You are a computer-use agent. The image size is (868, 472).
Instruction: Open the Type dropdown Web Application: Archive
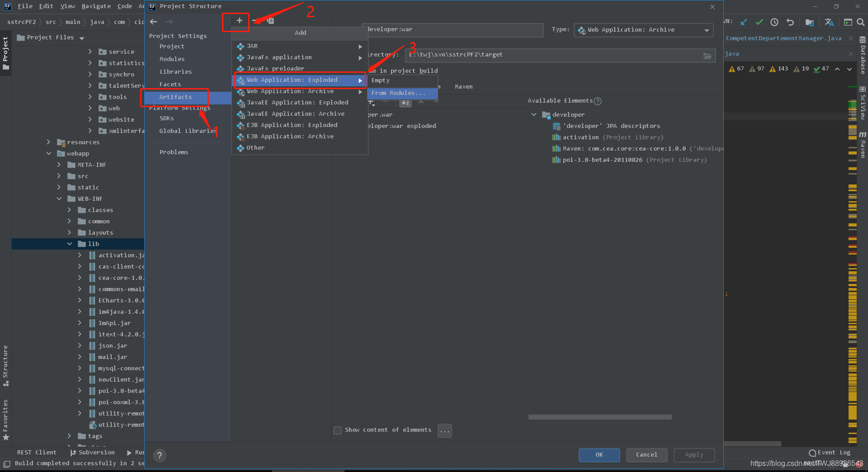(x=644, y=30)
